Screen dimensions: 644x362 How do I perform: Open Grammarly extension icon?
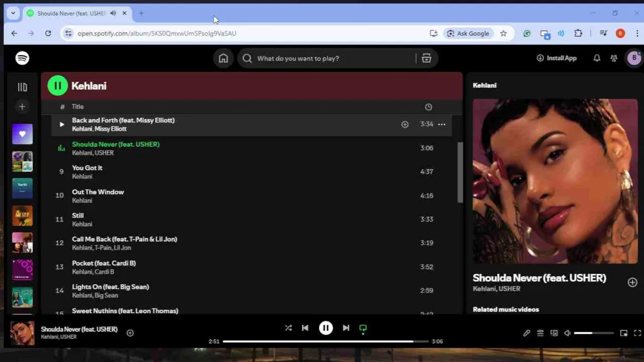coord(527,33)
